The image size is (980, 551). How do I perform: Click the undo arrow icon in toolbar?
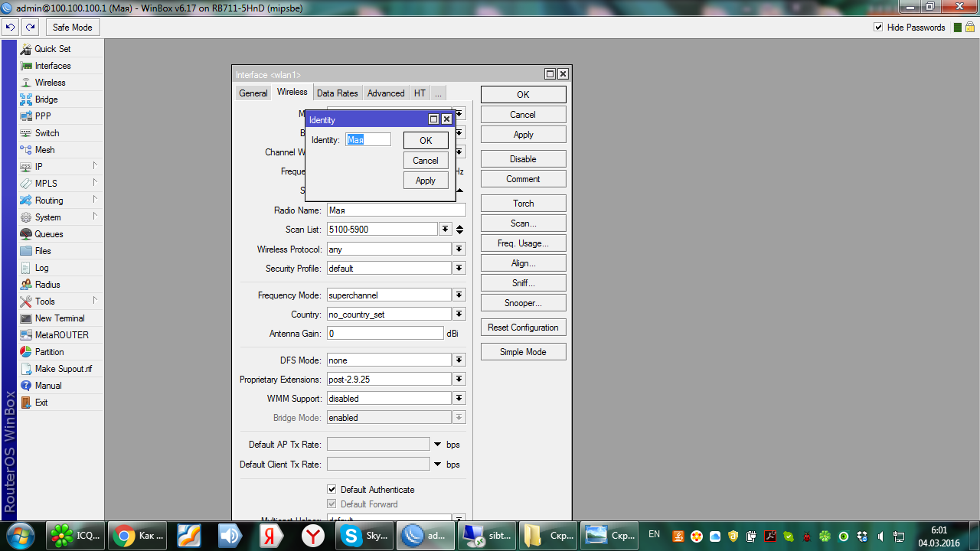point(10,28)
